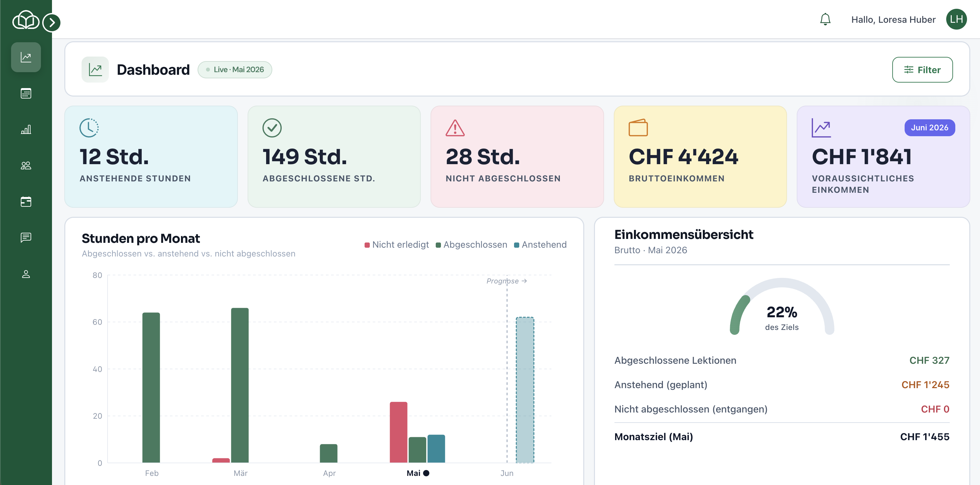Click the app logo in the sidebar
The height and width of the screenshot is (485, 980).
coord(25,20)
